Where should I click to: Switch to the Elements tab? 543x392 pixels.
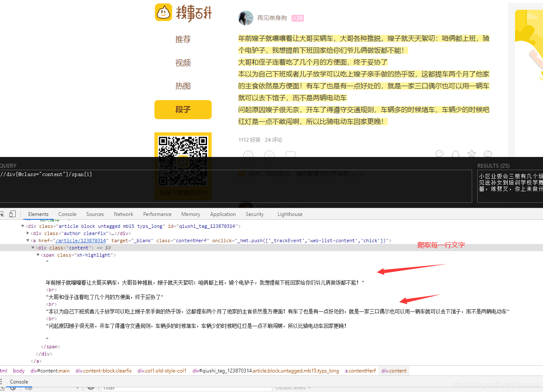pos(38,214)
